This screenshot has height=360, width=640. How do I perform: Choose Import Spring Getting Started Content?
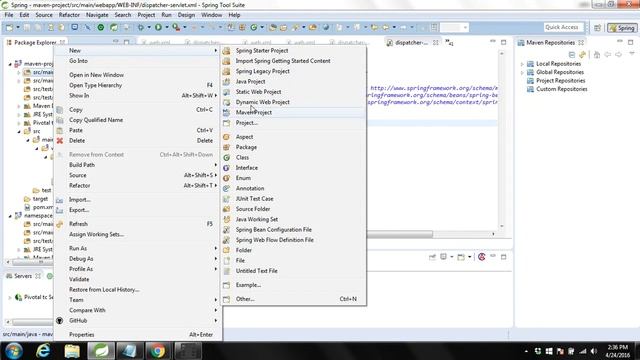point(293,61)
